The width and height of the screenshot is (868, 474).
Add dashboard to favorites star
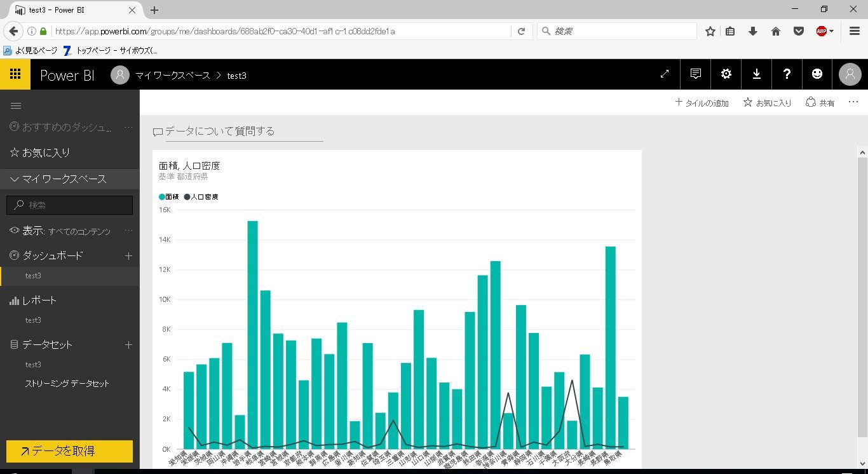tap(767, 102)
